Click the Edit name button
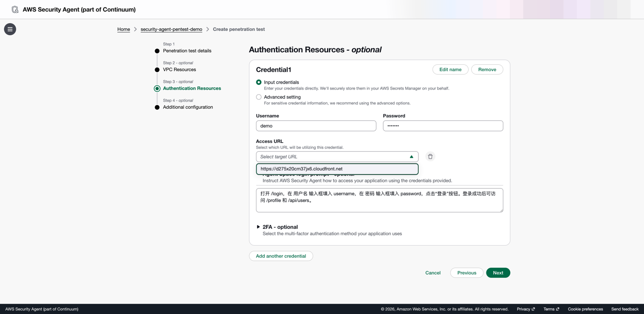 tap(450, 69)
